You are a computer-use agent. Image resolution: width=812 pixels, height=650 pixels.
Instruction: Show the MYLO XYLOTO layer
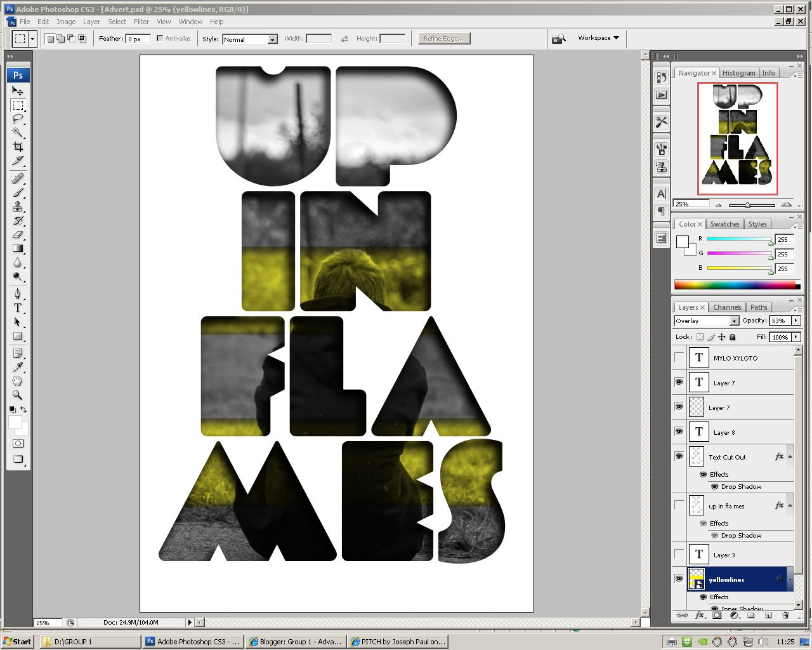coord(679,358)
